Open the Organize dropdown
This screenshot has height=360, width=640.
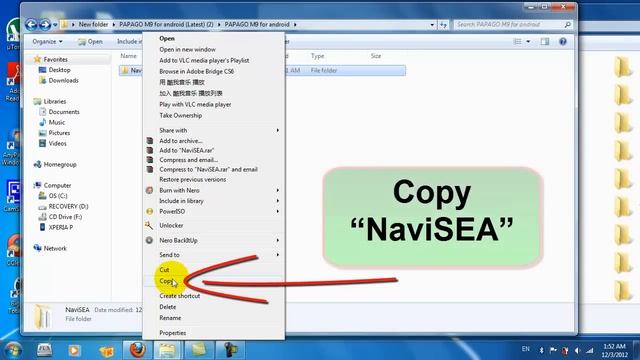(x=47, y=42)
